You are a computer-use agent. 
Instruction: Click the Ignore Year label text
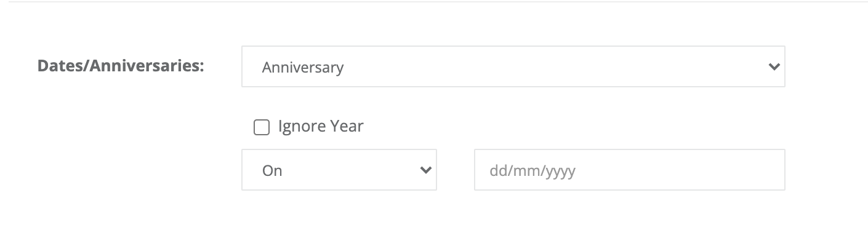[321, 127]
